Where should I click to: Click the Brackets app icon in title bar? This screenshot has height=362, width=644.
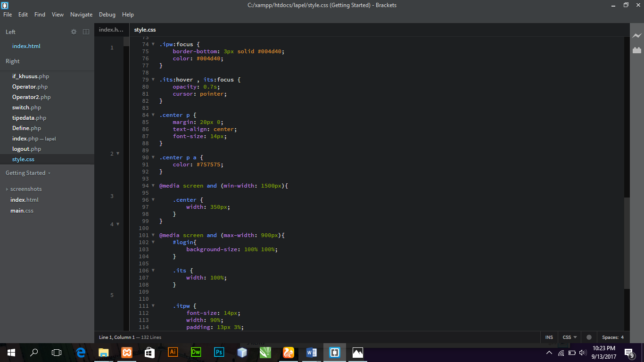click(x=5, y=5)
